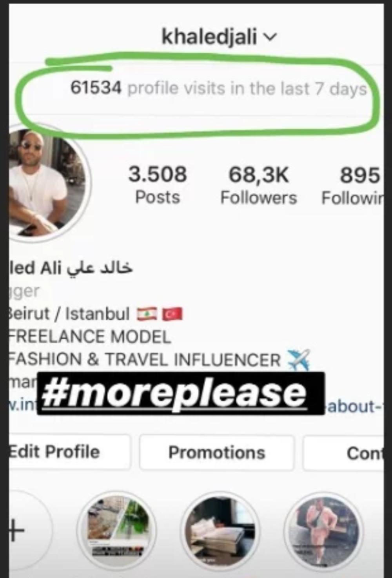The image size is (392, 578).
Task: Open the khaledjali account switcher chevron
Action: coord(270,37)
